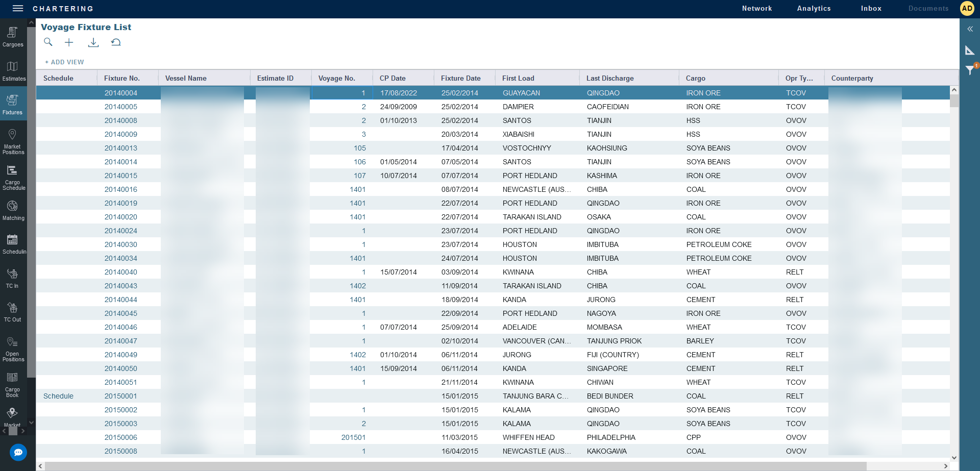Click the refresh list icon

tap(116, 42)
